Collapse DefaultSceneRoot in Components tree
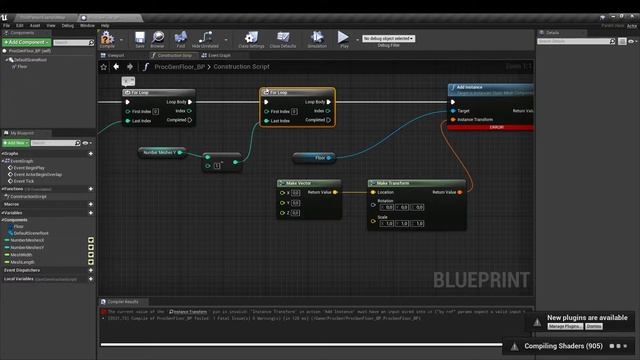The image size is (640, 360). coord(7,60)
